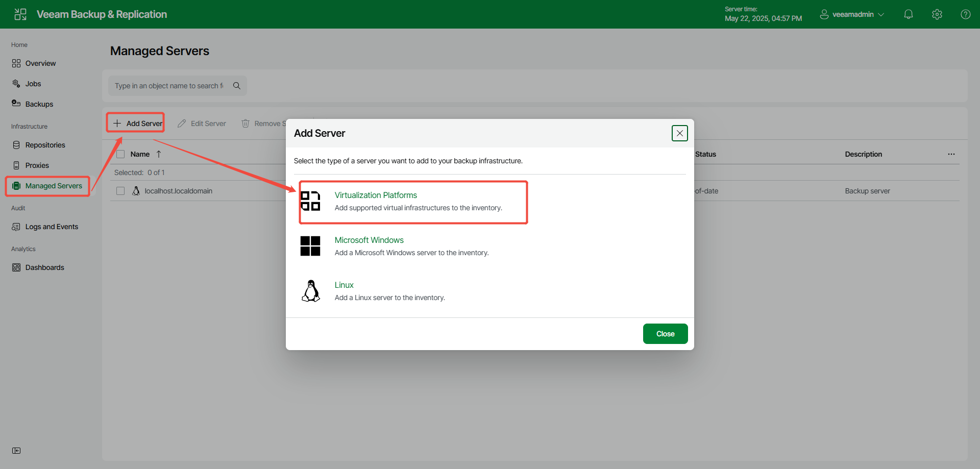Go to Overview in sidebar
This screenshot has height=469, width=980.
[x=41, y=63]
